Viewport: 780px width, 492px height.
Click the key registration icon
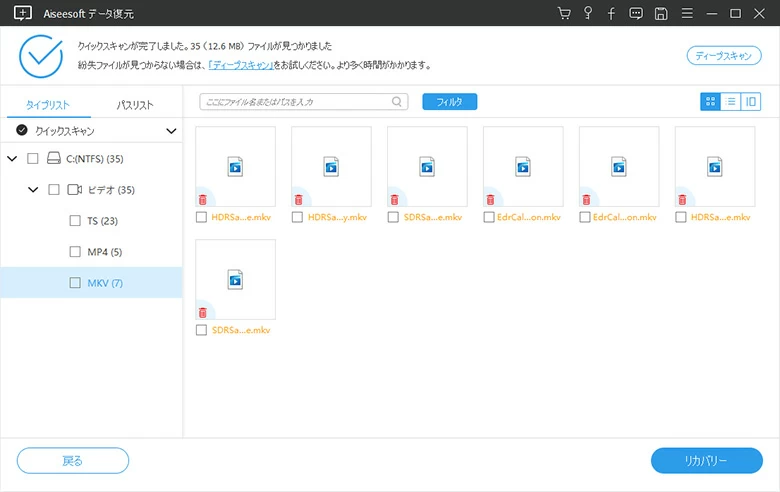[x=588, y=13]
